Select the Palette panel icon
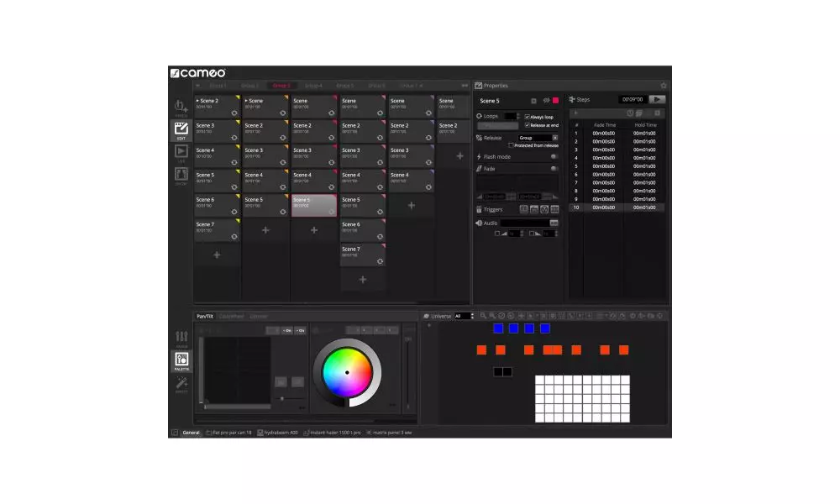This screenshot has width=840, height=504. (x=181, y=361)
